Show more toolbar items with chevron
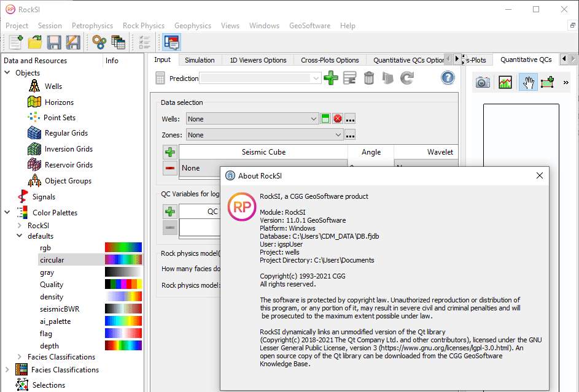The height and width of the screenshot is (392, 579). click(x=565, y=82)
